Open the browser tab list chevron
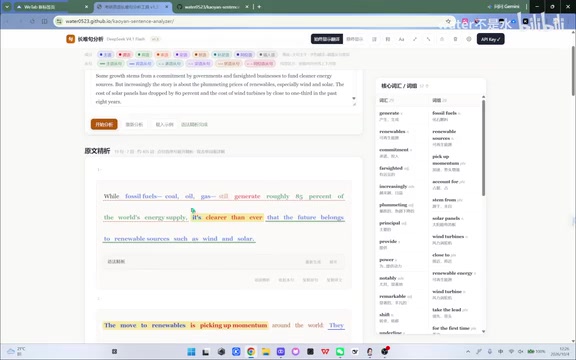 click(x=7, y=7)
